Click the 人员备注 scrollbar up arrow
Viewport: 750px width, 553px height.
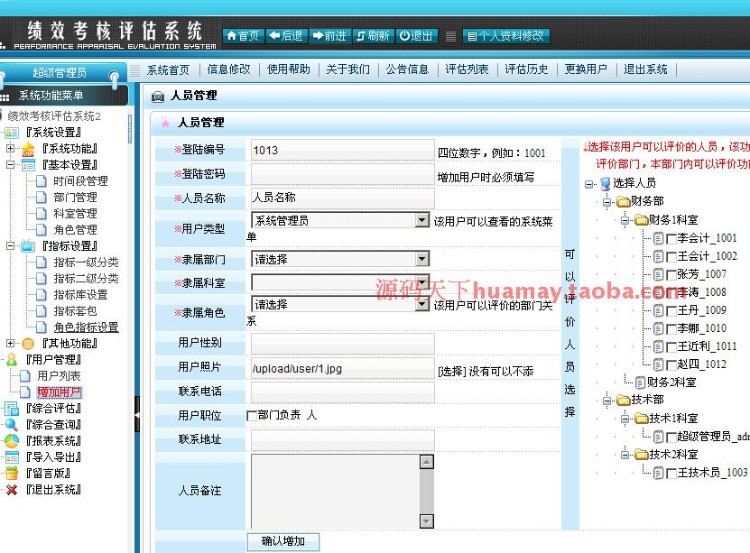pyautogui.click(x=426, y=462)
